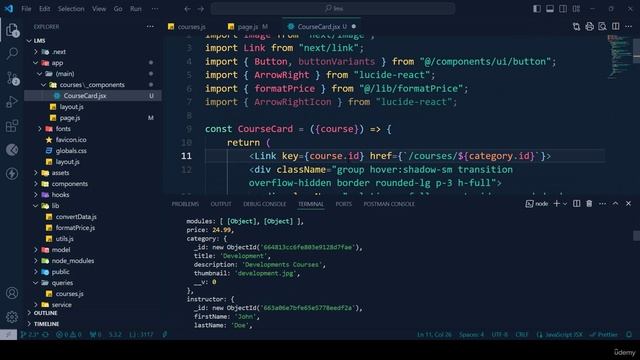The height and width of the screenshot is (360, 640).
Task: Open Source Control view in activity bar
Action: tap(12, 78)
